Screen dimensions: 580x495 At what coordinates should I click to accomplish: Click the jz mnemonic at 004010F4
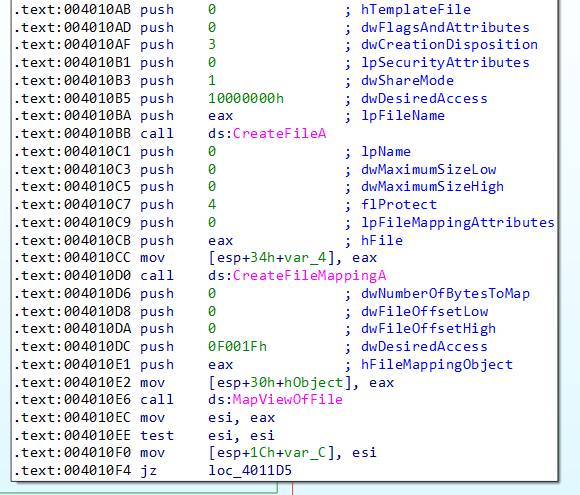pyautogui.click(x=148, y=471)
